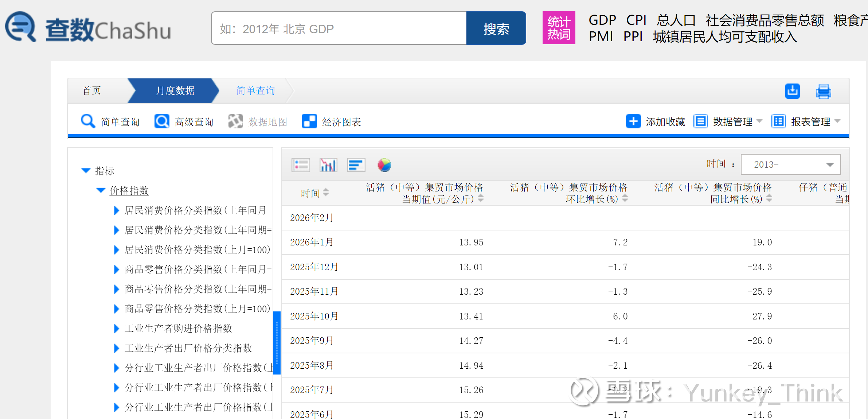Switch to the table list view icon

301,165
